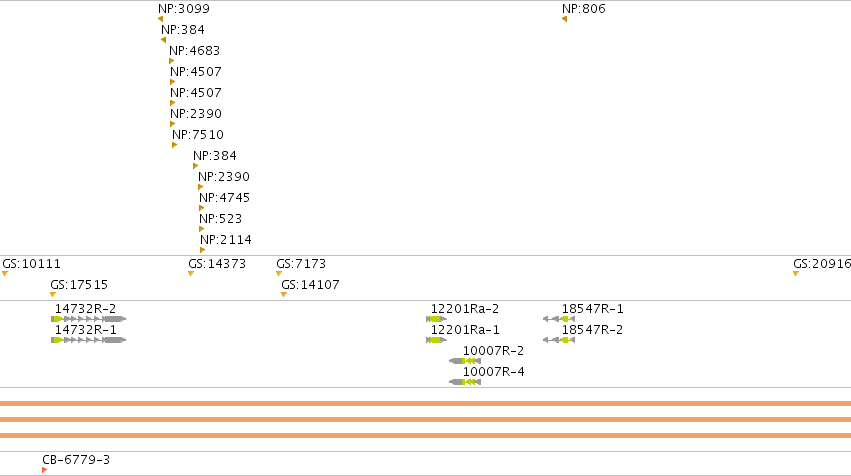Click the 18547R-2 transcript glyph
Viewport: 851px width, 476px height.
[x=558, y=340]
